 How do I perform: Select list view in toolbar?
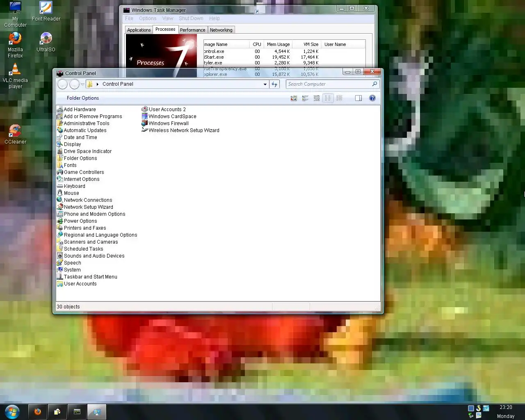click(x=328, y=98)
